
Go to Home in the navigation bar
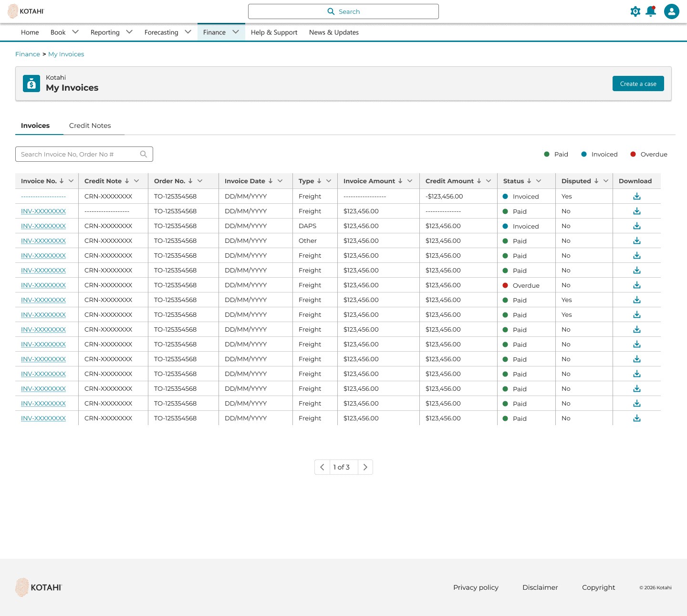[x=30, y=32]
